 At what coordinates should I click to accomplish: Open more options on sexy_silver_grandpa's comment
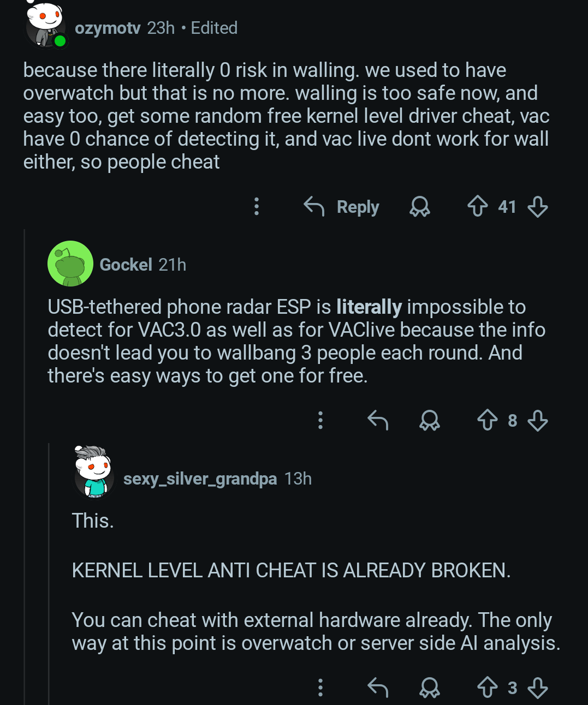[320, 688]
